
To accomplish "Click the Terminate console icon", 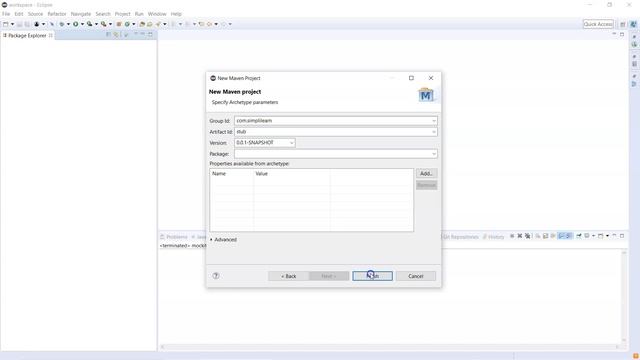I will click(x=512, y=236).
